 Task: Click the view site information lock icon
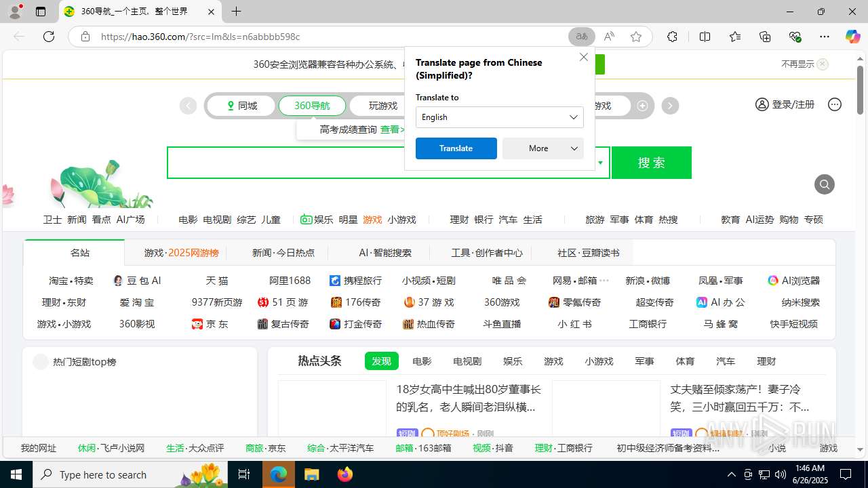click(x=85, y=37)
